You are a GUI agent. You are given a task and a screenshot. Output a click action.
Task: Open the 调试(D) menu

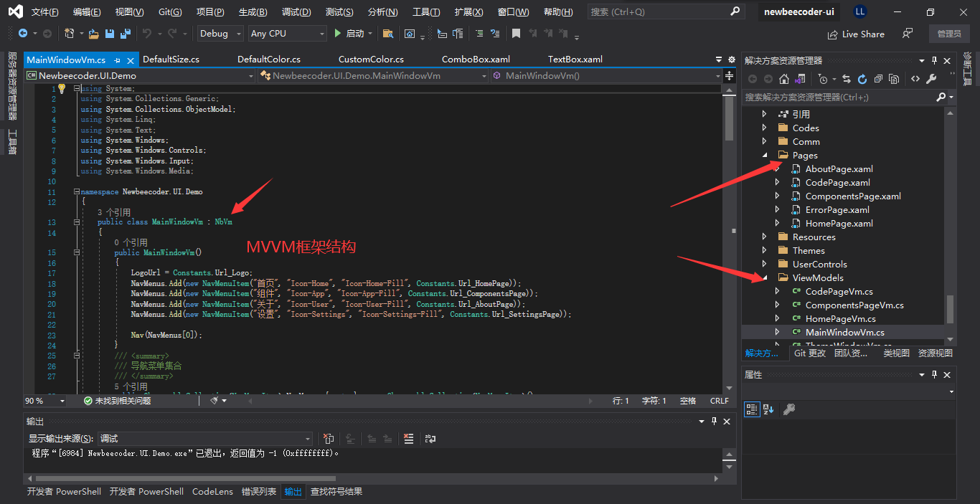coord(296,12)
